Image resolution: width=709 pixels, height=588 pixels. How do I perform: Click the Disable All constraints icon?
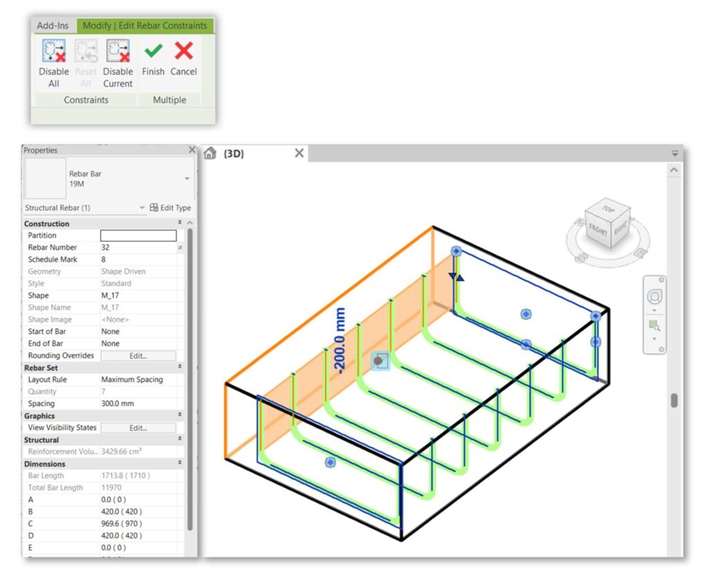pos(54,51)
